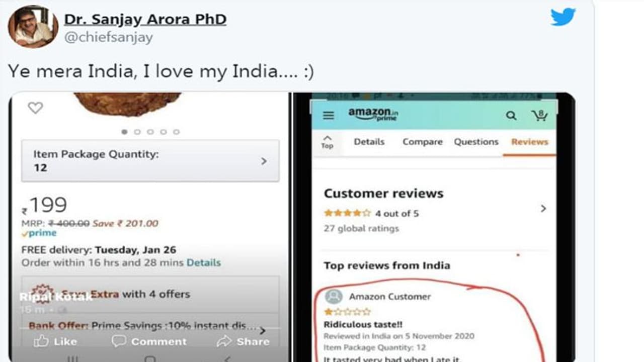Click the four-star rating bar
644x362 pixels.
point(347,213)
